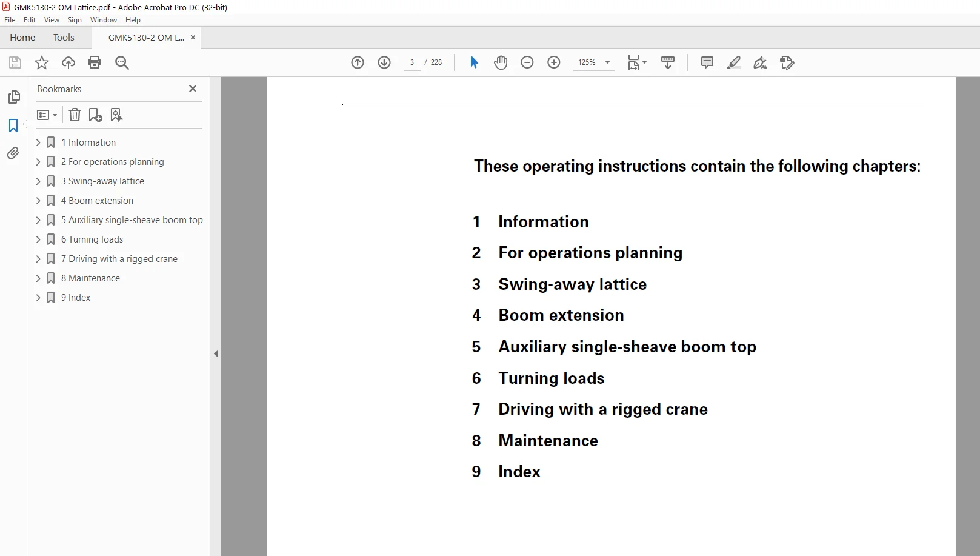Toggle the Bookmarks panel icon

13,126
